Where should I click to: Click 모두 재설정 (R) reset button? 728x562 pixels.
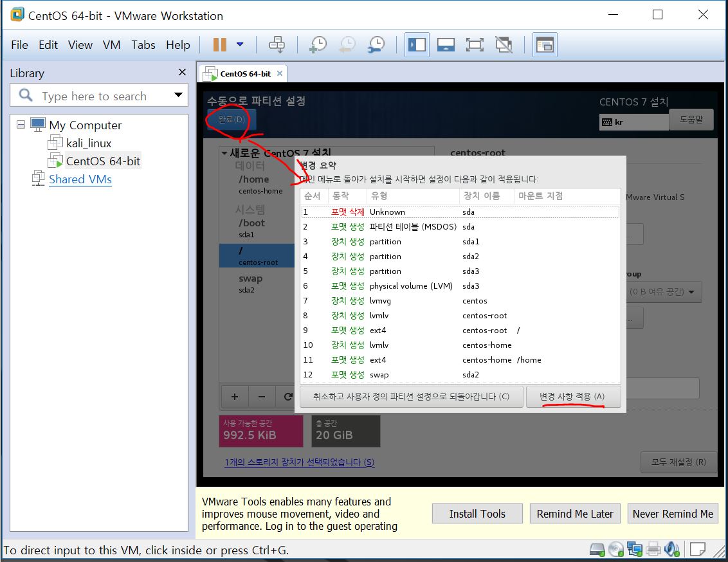(x=678, y=462)
